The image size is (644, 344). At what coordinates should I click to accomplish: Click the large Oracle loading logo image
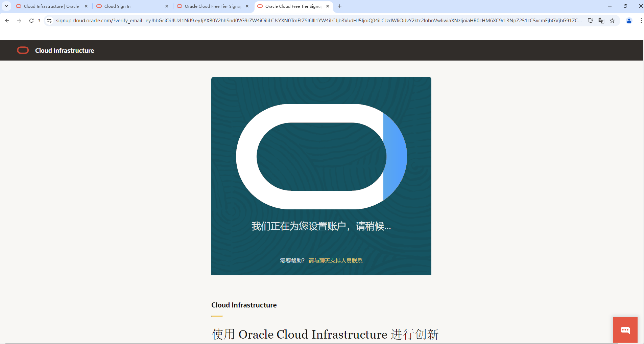[321, 157]
